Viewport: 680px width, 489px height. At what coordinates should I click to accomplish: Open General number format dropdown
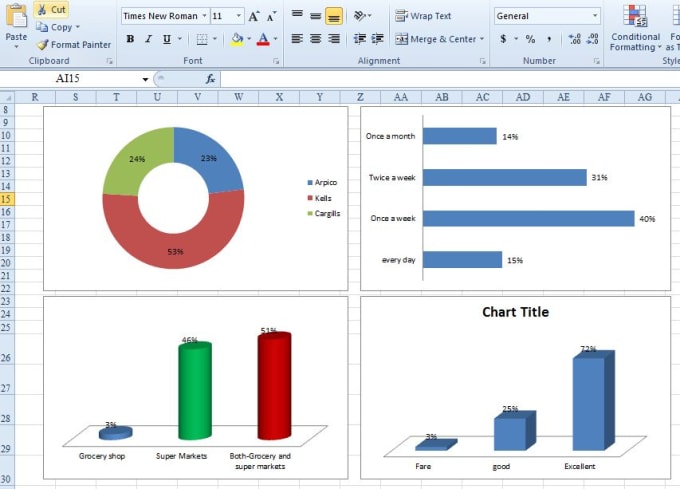pos(595,16)
